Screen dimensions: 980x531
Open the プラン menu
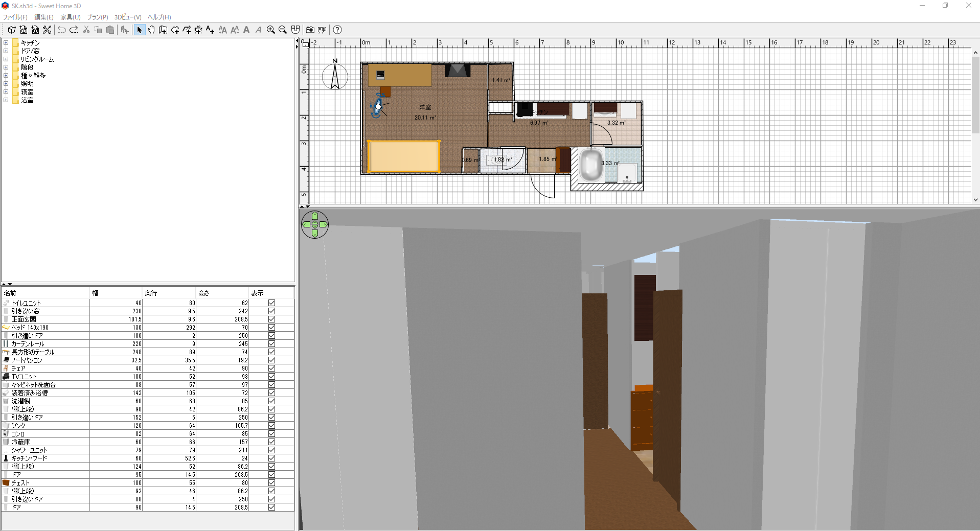(97, 17)
